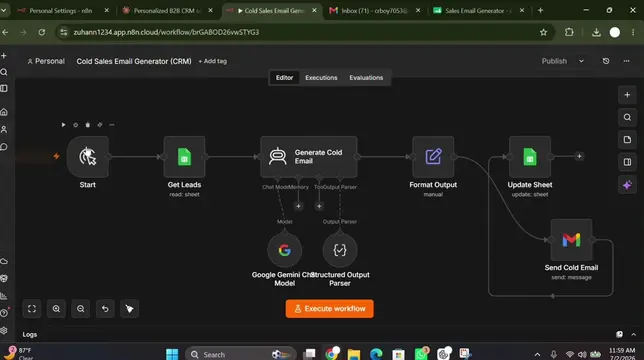644x360 pixels.
Task: Click the delete trash icon above Start node
Action: pyautogui.click(x=87, y=124)
